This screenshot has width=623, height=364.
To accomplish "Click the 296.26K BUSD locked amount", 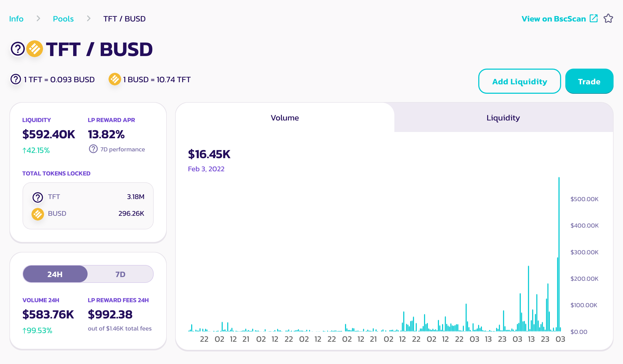I will point(131,213).
